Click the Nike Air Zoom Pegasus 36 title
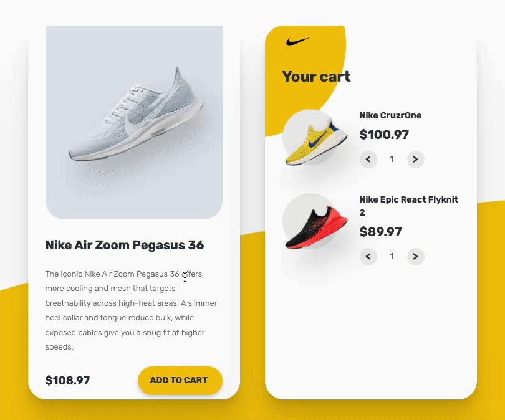 125,245
